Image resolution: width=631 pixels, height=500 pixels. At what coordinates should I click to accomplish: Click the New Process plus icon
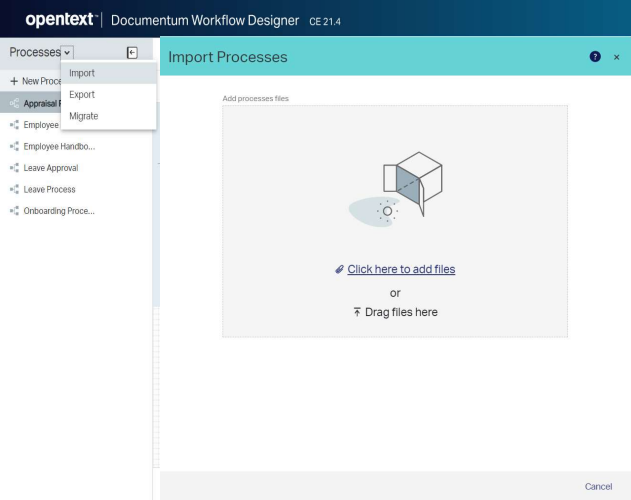pyautogui.click(x=13, y=80)
